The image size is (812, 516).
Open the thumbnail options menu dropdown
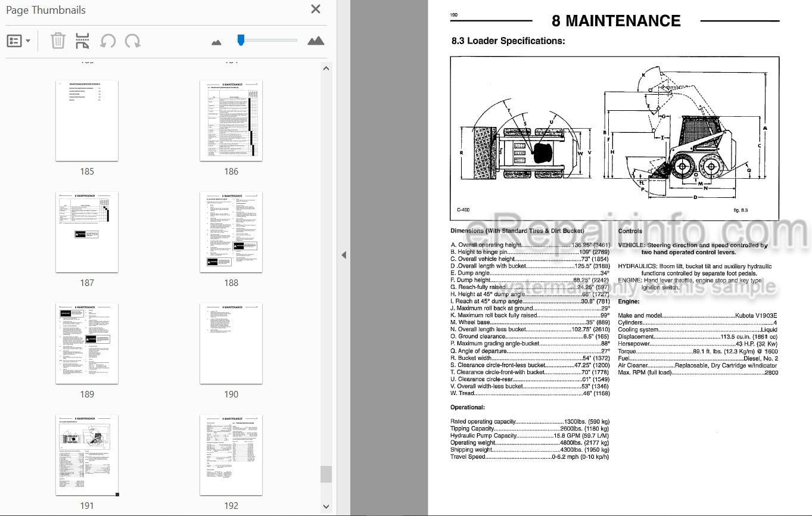[18, 41]
